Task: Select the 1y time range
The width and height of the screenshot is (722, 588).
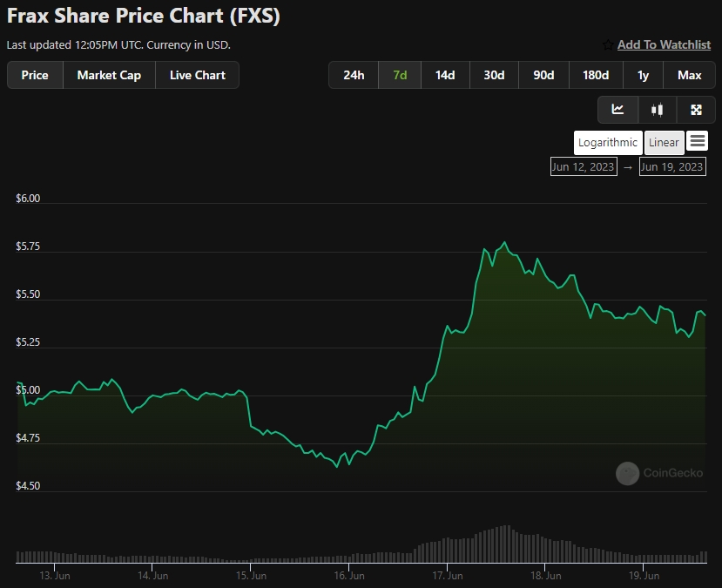Action: point(643,75)
